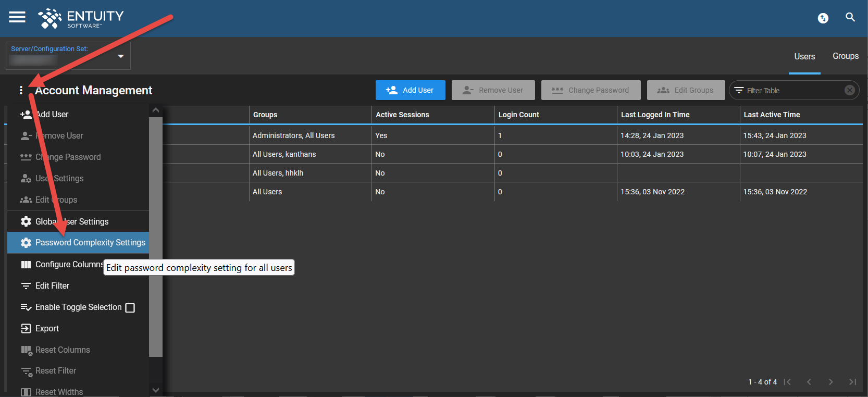Click the Enable Toggle Selection label
Image resolution: width=868 pixels, height=397 pixels.
click(78, 307)
